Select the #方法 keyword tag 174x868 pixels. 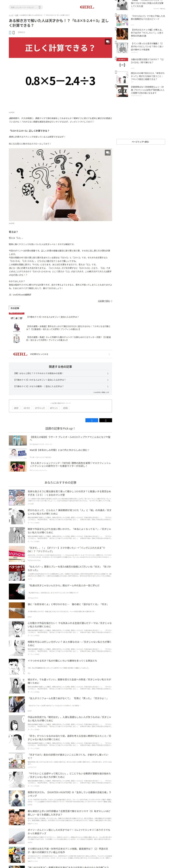pos(66,408)
